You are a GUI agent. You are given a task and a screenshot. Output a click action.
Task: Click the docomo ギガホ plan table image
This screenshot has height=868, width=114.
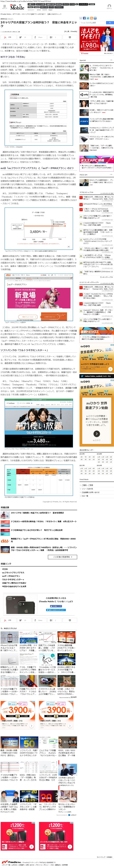(x=39, y=118)
